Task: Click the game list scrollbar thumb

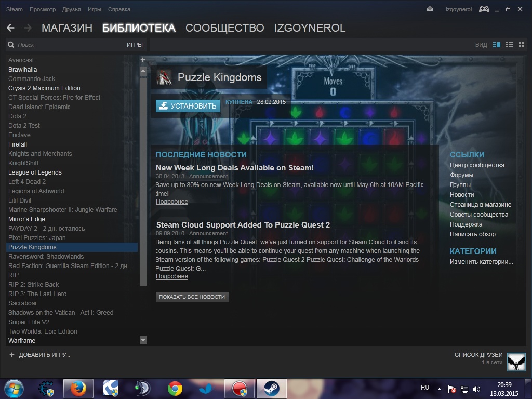Action: [143, 181]
